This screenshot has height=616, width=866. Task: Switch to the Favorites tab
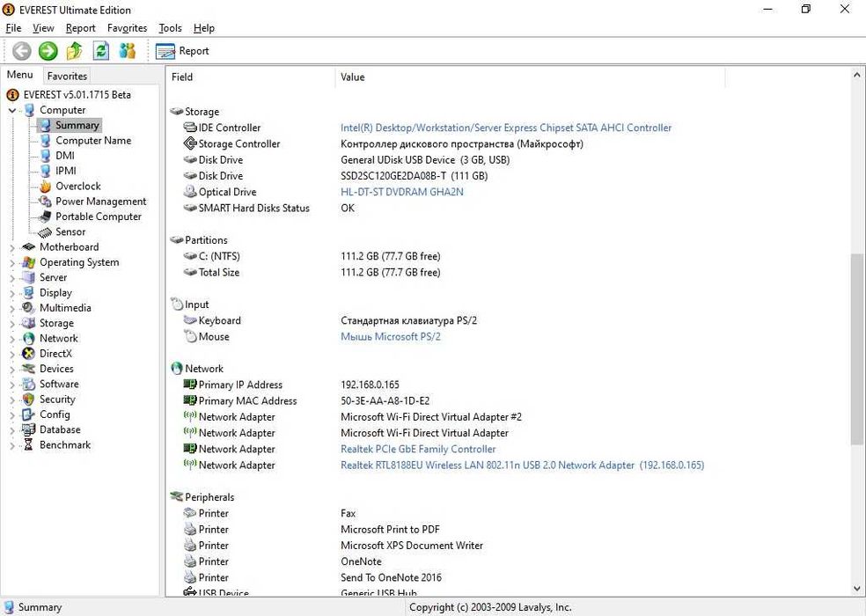(x=67, y=77)
